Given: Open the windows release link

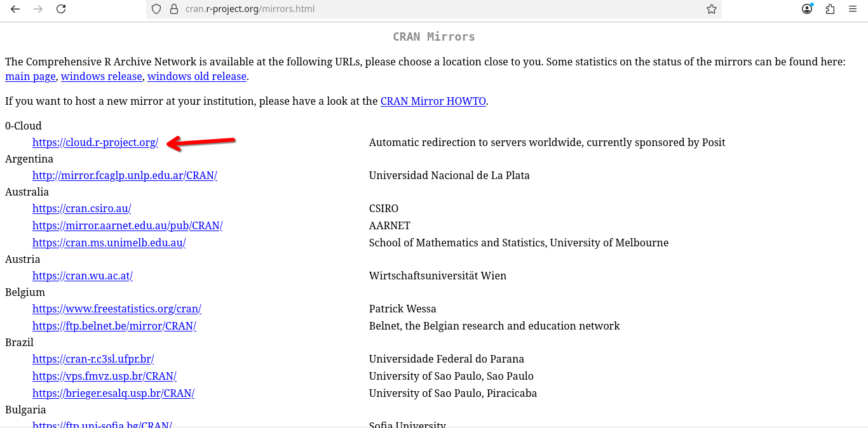Looking at the screenshot, I should pyautogui.click(x=102, y=76).
